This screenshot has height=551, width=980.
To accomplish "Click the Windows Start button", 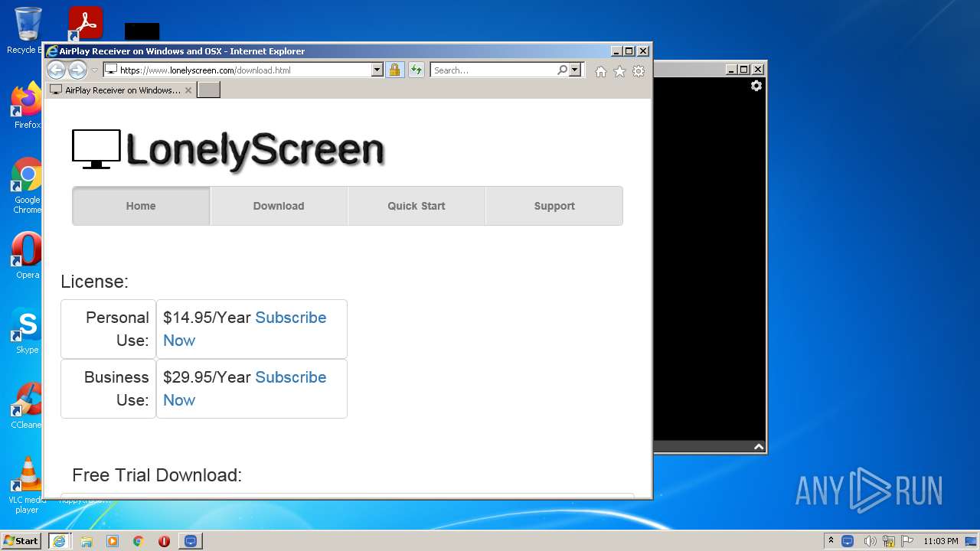I will pos(21,540).
